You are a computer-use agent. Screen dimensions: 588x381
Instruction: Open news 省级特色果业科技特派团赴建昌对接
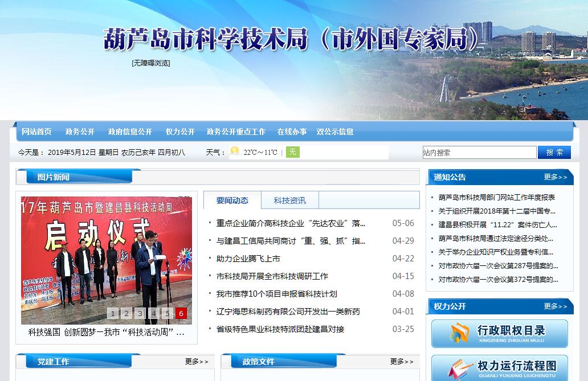[280, 329]
